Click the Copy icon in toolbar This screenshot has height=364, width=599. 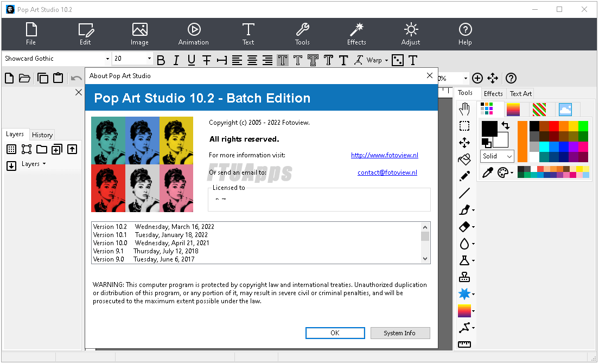click(43, 78)
